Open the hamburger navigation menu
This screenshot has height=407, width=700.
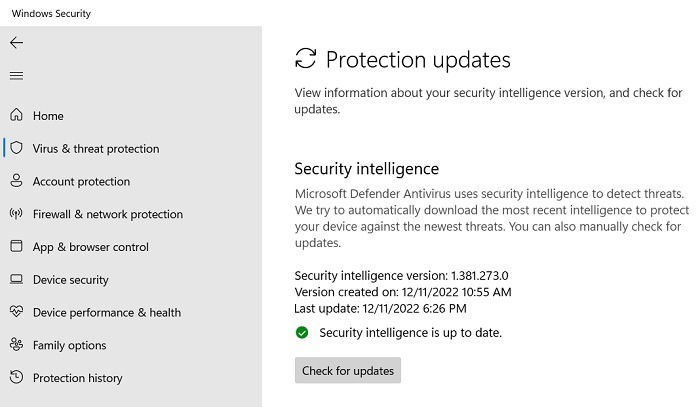pos(16,76)
